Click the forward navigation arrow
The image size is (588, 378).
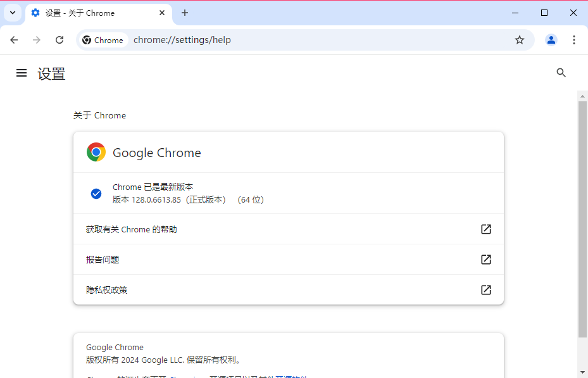[x=37, y=40]
